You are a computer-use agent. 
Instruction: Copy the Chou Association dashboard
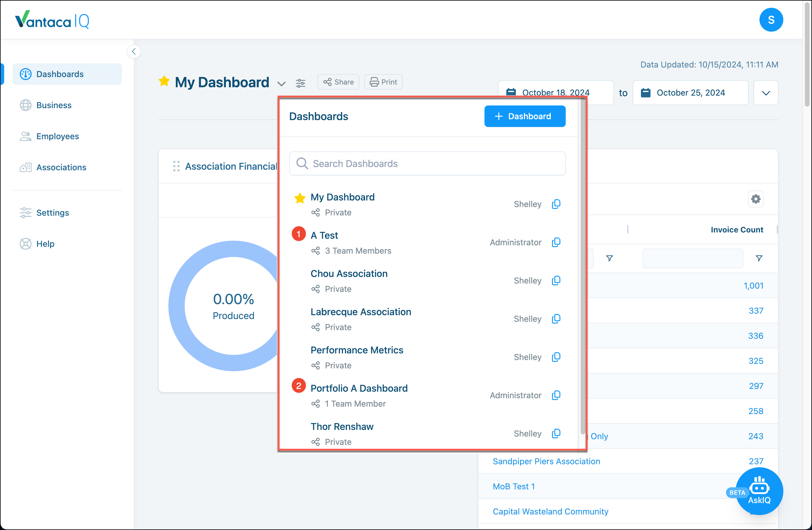pos(556,280)
